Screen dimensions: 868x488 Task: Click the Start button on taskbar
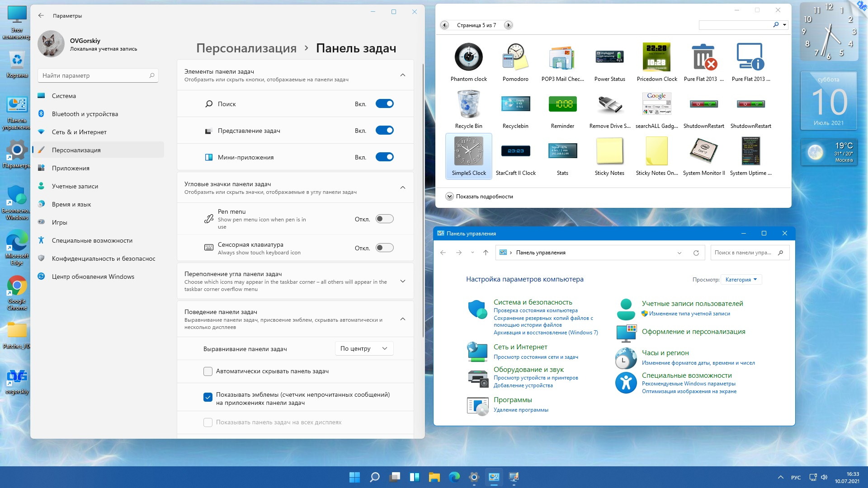point(354,477)
